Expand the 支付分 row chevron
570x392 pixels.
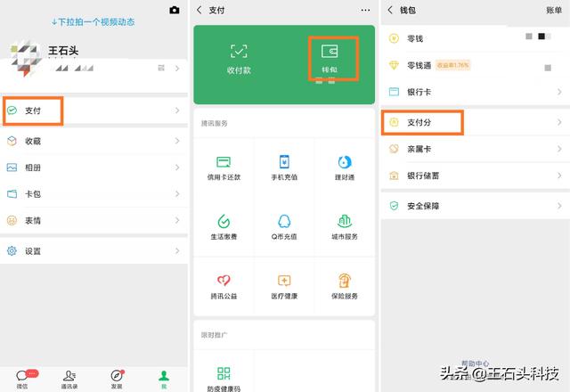coord(559,123)
